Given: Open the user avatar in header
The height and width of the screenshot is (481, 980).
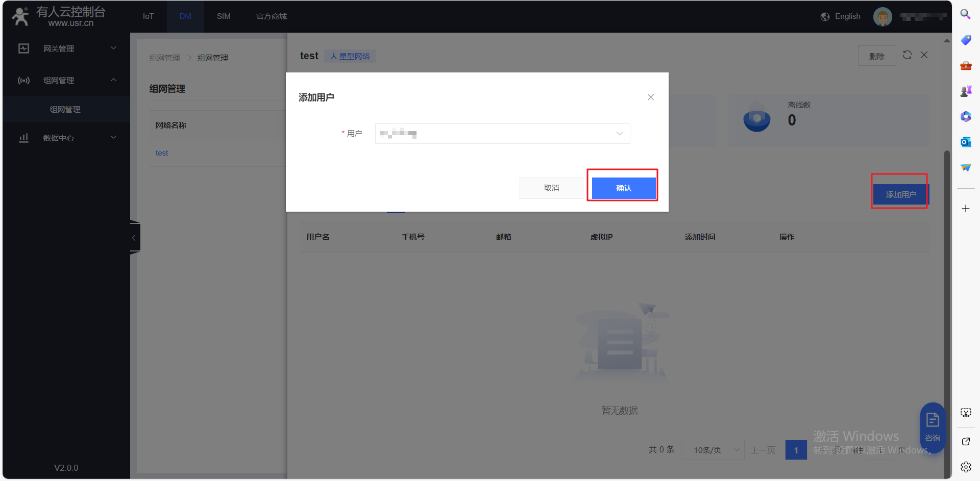Looking at the screenshot, I should (883, 17).
